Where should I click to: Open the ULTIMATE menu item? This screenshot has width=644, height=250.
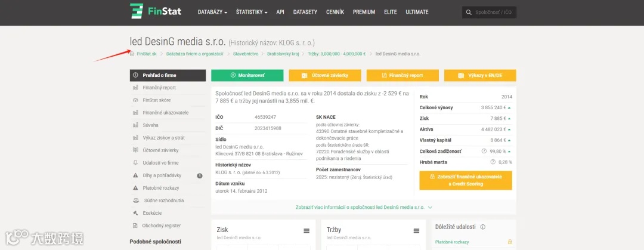tap(417, 12)
